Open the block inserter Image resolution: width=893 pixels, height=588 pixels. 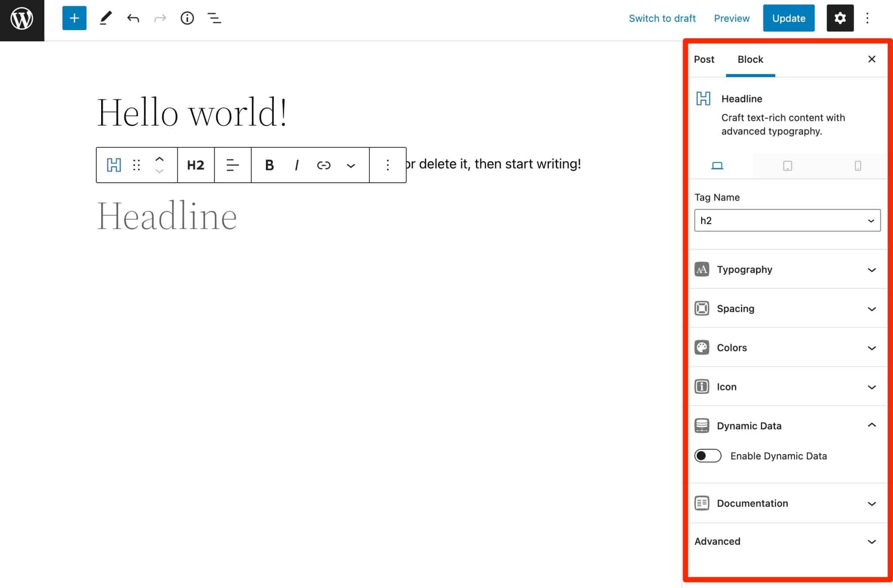coord(74,18)
